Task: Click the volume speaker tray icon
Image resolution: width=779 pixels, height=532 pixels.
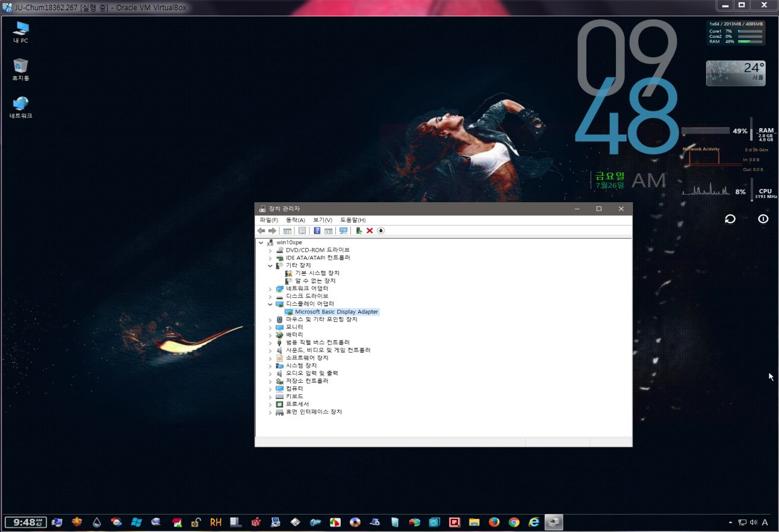Action: coord(754,523)
